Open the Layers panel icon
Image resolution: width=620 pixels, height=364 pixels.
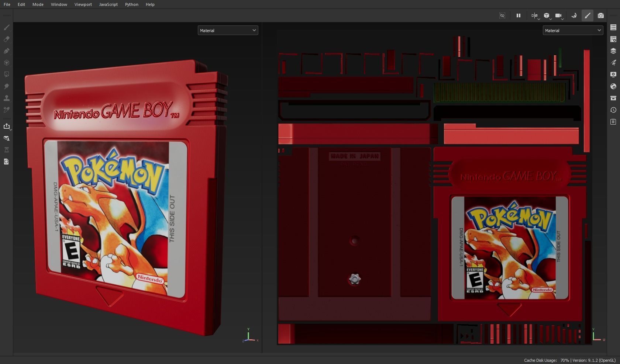point(613,51)
